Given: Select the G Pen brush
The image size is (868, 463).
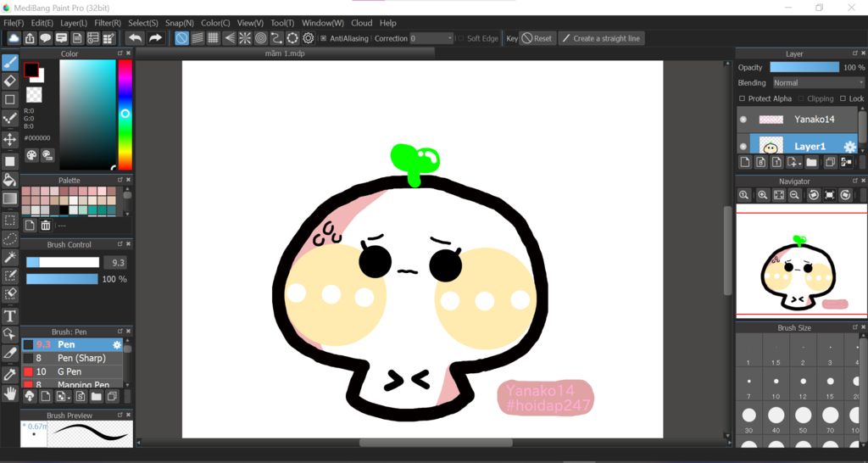Looking at the screenshot, I should click(x=72, y=371).
